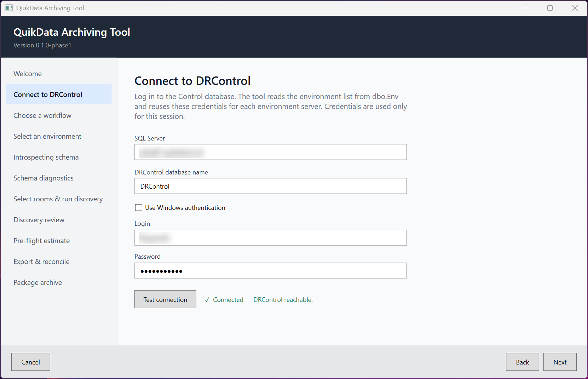The width and height of the screenshot is (588, 379).
Task: Maximize the QuikData window
Action: click(550, 8)
